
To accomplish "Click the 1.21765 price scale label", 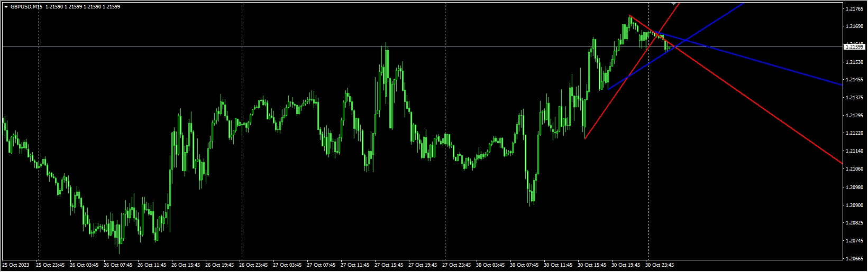I will [x=854, y=9].
